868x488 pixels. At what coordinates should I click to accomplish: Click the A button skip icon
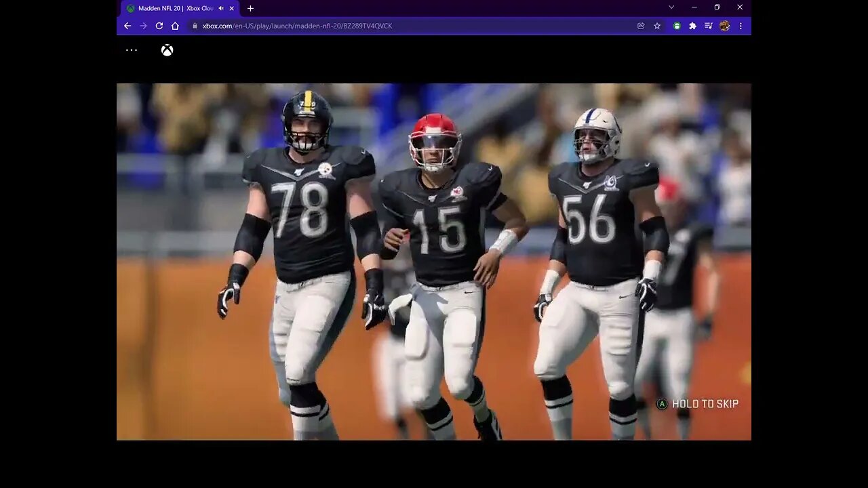662,404
